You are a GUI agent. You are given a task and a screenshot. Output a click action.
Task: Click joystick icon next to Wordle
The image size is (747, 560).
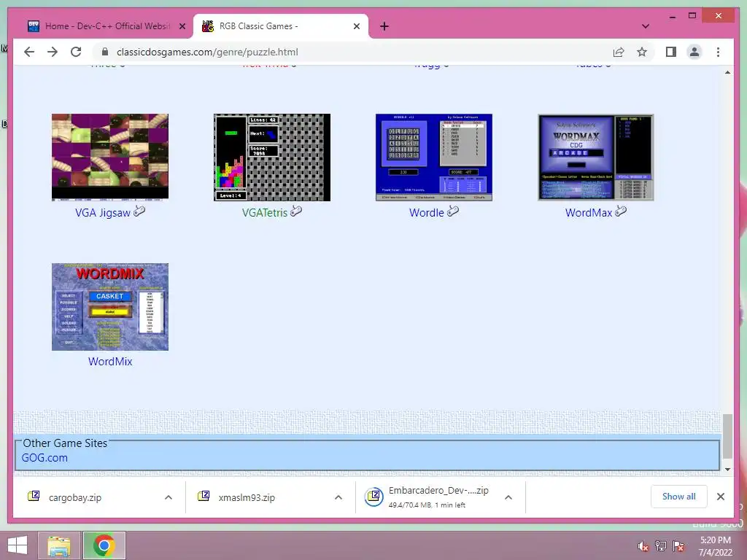coord(453,211)
